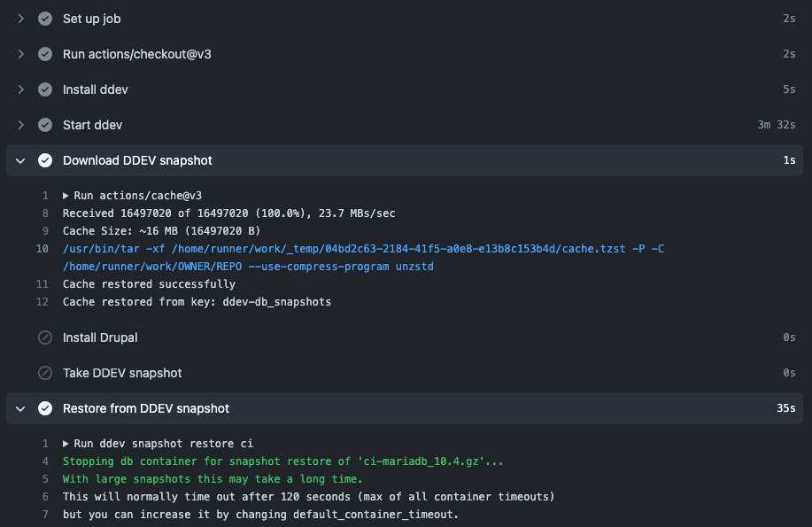Expand the Set up job step
This screenshot has height=527, width=812.
coord(19,18)
